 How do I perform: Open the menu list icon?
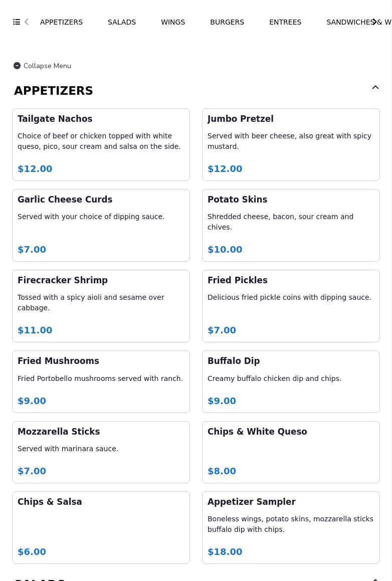pyautogui.click(x=17, y=22)
